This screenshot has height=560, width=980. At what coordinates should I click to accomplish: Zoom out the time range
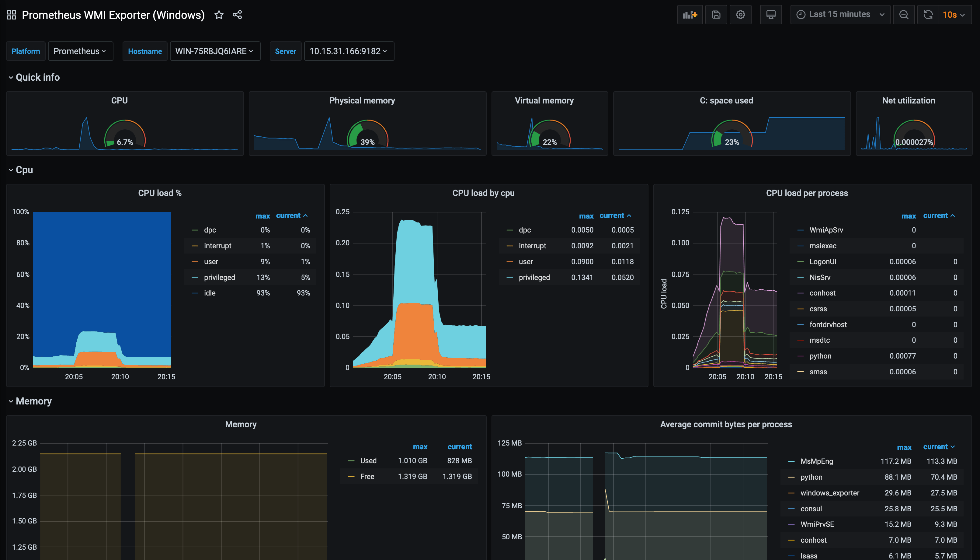[904, 14]
